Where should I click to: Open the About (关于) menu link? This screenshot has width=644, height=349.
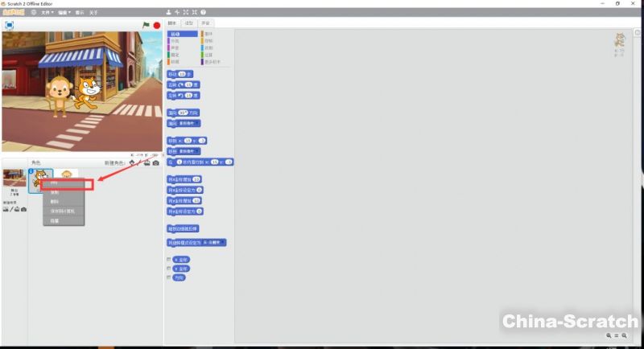coord(93,13)
